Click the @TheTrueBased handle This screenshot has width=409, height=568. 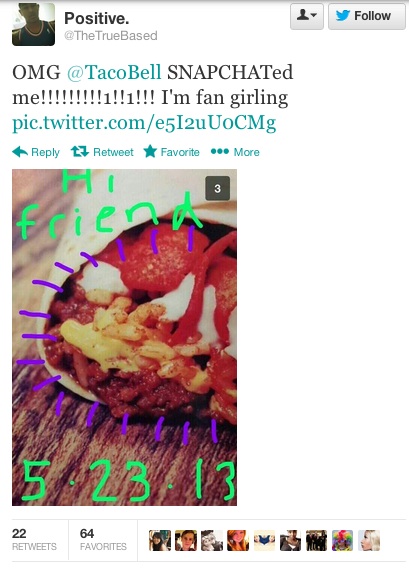tap(111, 36)
